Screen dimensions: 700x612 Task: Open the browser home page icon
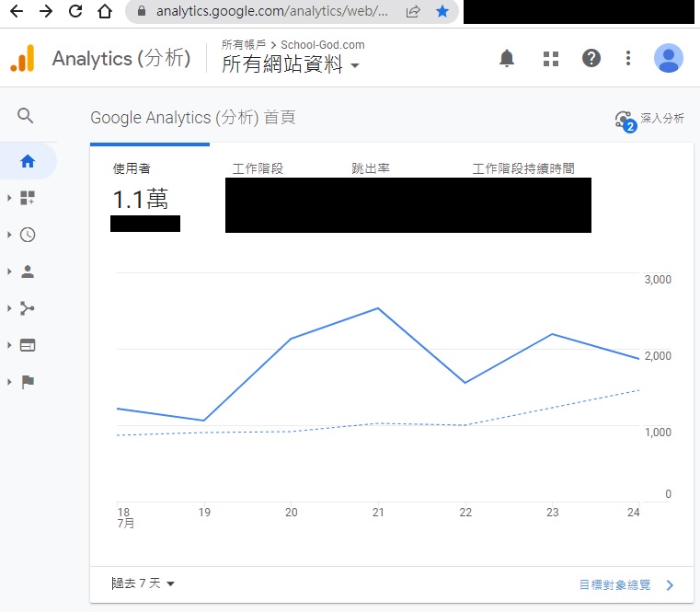[105, 11]
